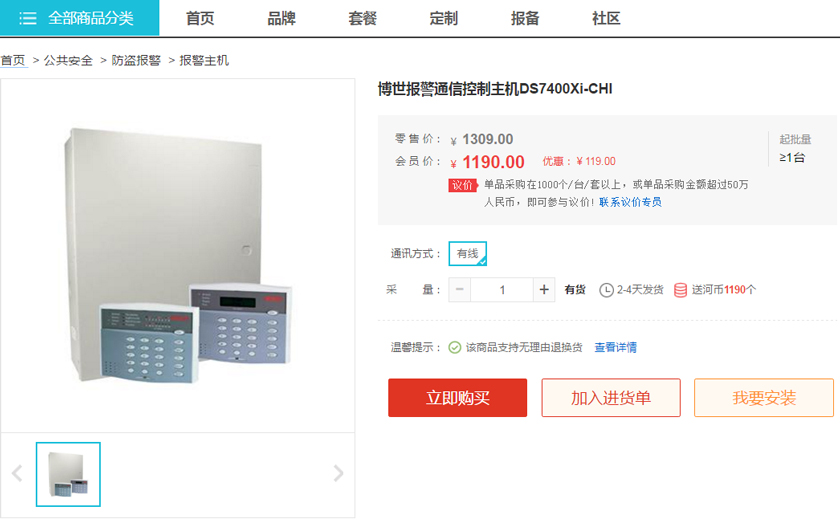
Task: Show previous thumbnail with left arrow
Action: [17, 473]
